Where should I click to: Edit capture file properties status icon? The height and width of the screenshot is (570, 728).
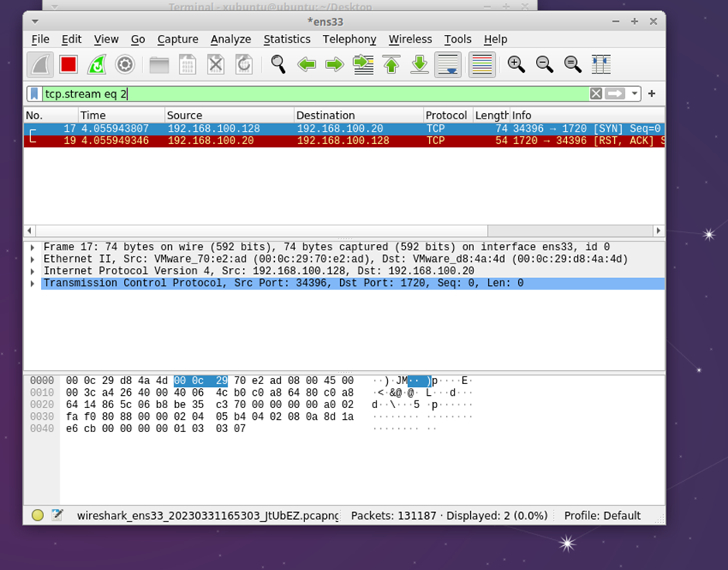pyautogui.click(x=57, y=515)
